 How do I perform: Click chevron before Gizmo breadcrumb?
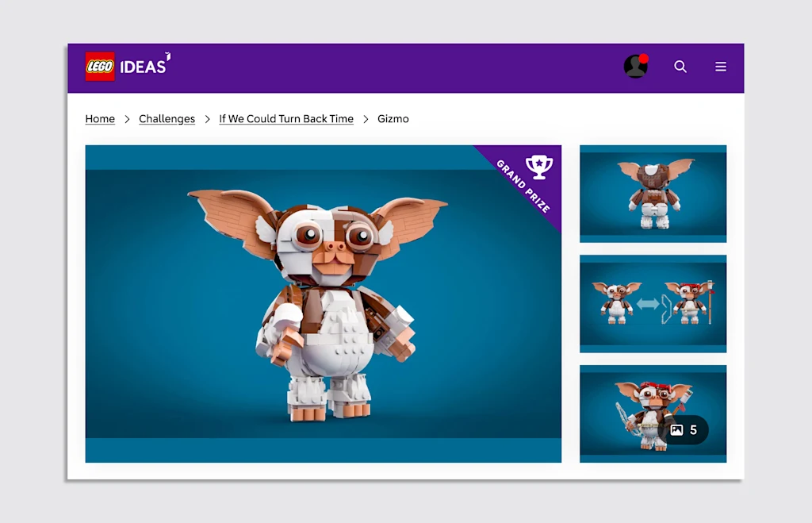366,119
